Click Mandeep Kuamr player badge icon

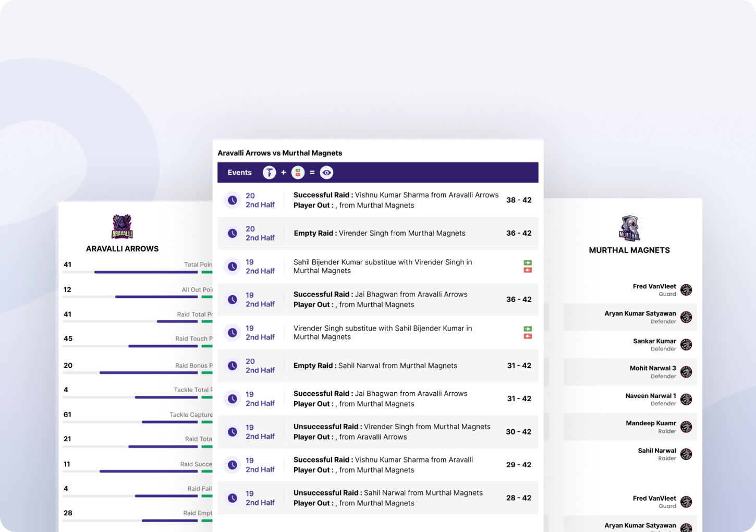[686, 427]
